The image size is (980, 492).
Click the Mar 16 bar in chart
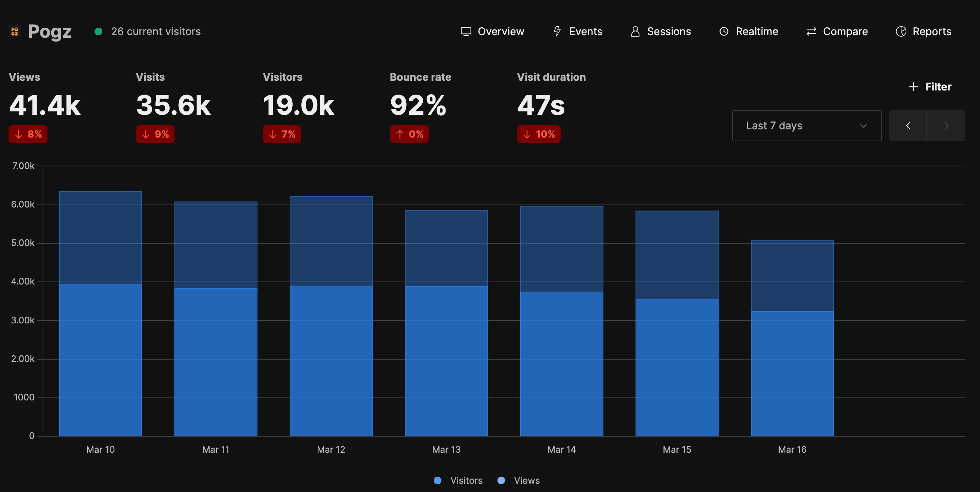click(x=792, y=342)
